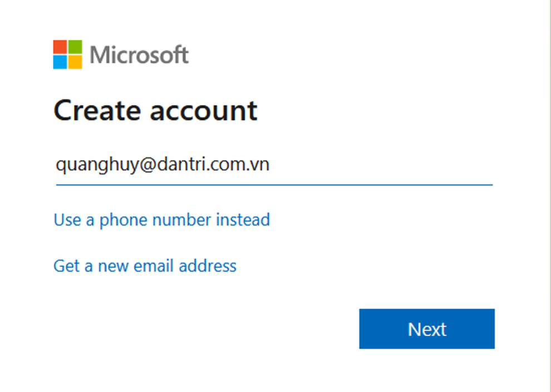The image size is (551, 392).
Task: Select "Use a phone number instead" link
Action: click(x=161, y=220)
